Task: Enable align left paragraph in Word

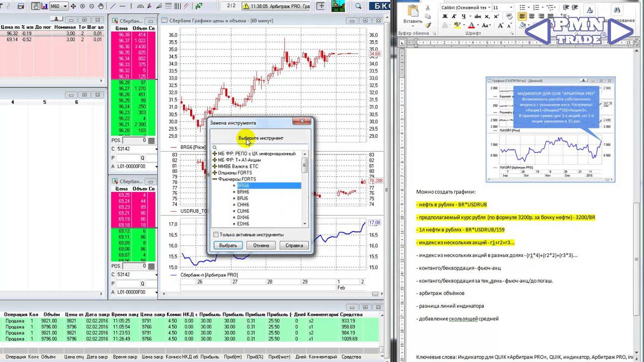Action: tap(523, 17)
